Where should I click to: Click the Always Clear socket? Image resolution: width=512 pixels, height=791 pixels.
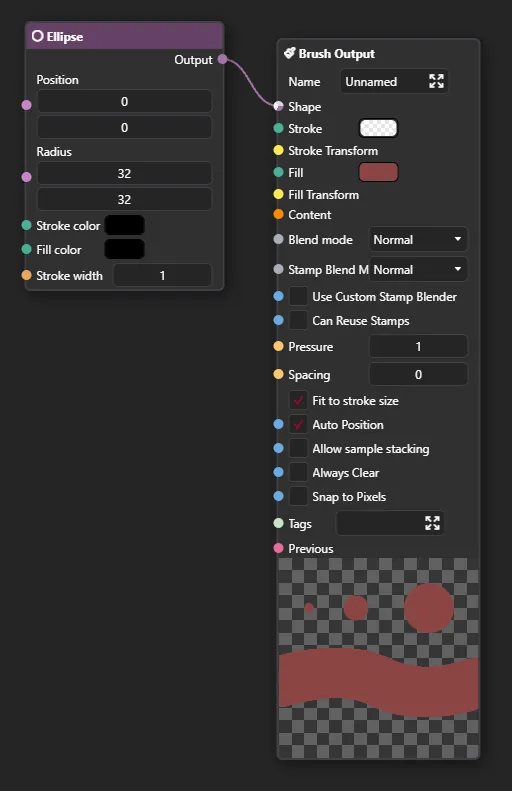click(278, 472)
